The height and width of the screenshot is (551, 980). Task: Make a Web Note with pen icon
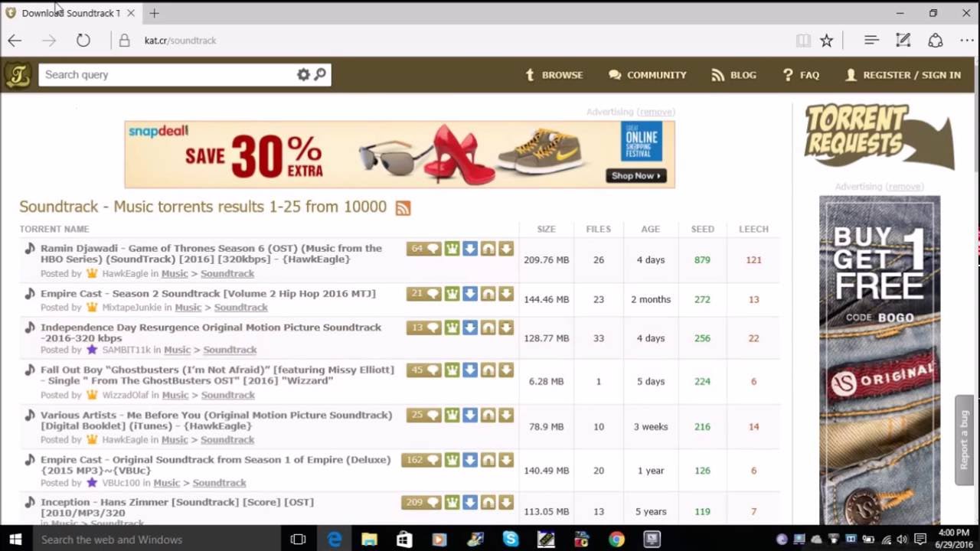click(903, 41)
